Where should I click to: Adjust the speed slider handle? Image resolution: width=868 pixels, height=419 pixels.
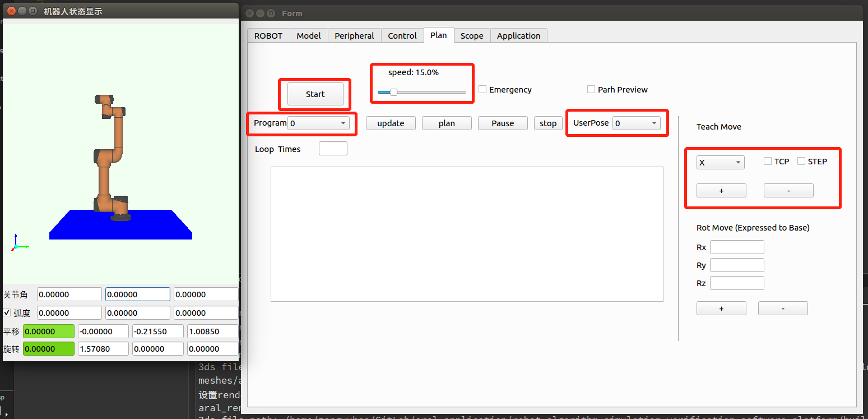pyautogui.click(x=393, y=92)
